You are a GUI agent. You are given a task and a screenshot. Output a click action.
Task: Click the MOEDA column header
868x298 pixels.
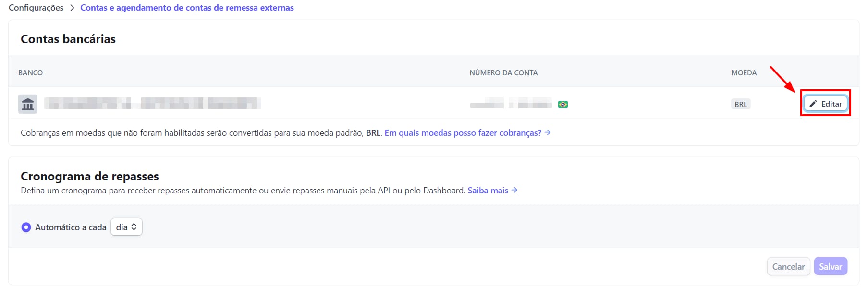[x=744, y=73]
